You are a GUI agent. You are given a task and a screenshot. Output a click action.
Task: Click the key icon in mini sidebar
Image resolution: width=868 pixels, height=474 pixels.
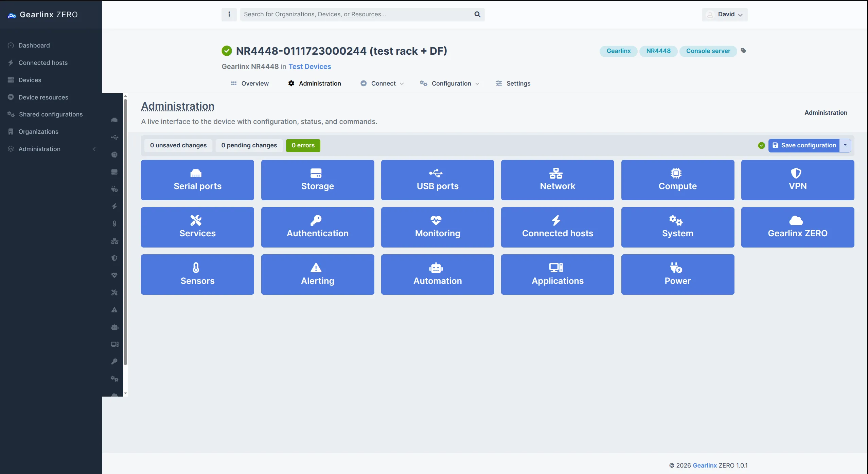(x=114, y=361)
